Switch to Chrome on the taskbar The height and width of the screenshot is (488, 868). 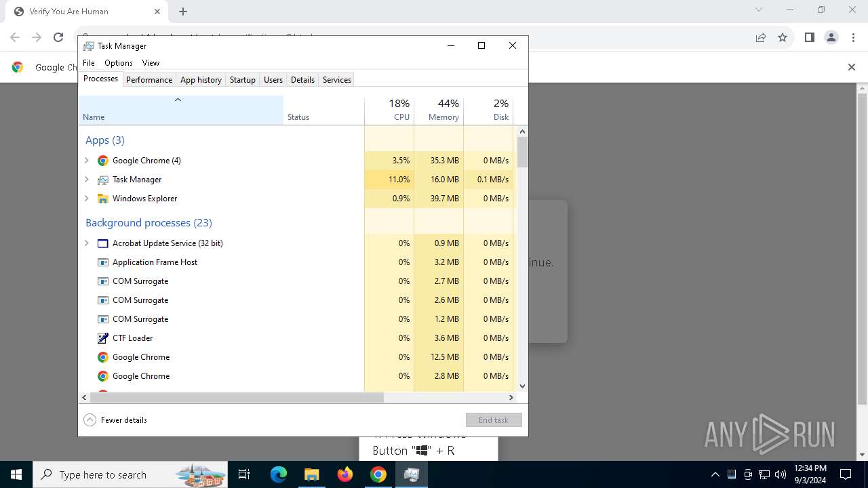[x=378, y=474]
